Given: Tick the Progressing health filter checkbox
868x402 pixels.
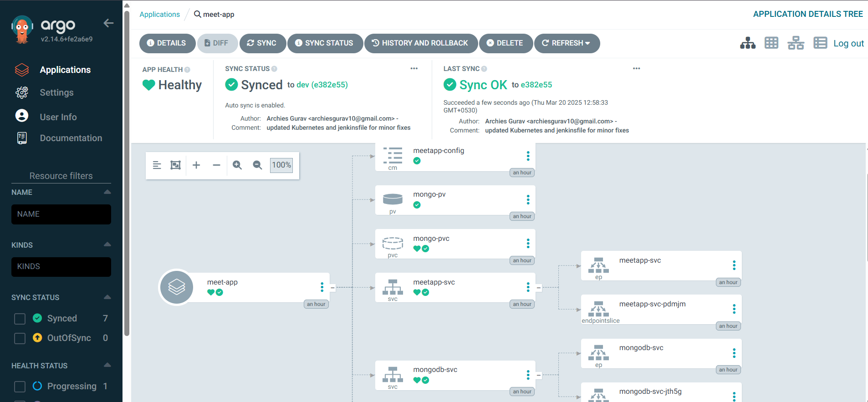Looking at the screenshot, I should (20, 387).
